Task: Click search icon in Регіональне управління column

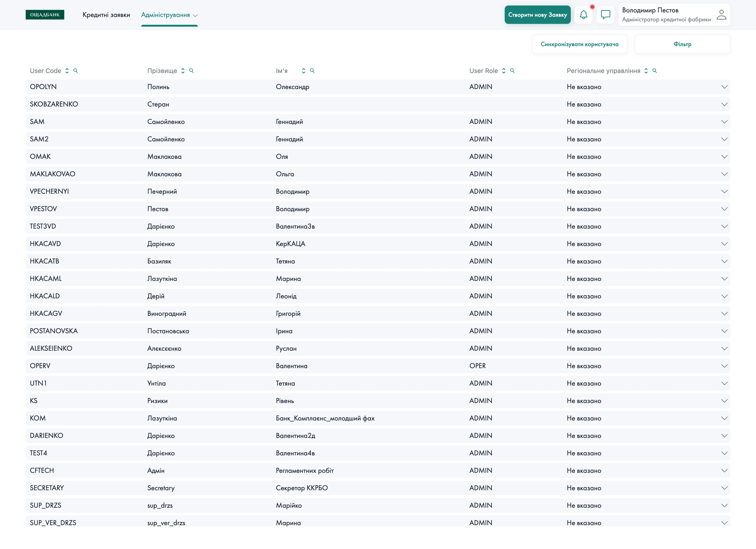Action: 655,71
